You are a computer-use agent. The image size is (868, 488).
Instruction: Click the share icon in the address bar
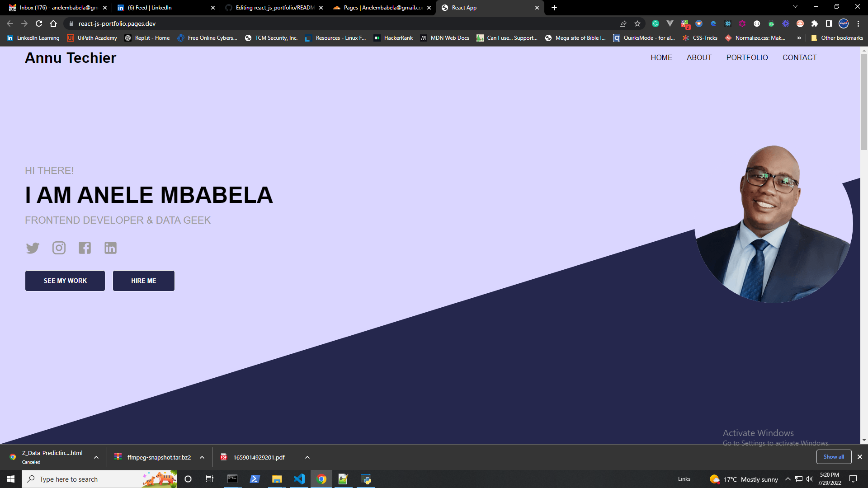click(623, 23)
